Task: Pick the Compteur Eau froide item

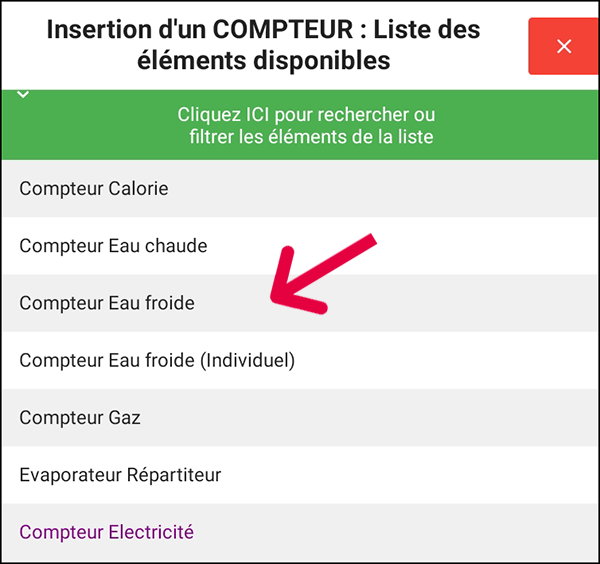Action: point(107,302)
